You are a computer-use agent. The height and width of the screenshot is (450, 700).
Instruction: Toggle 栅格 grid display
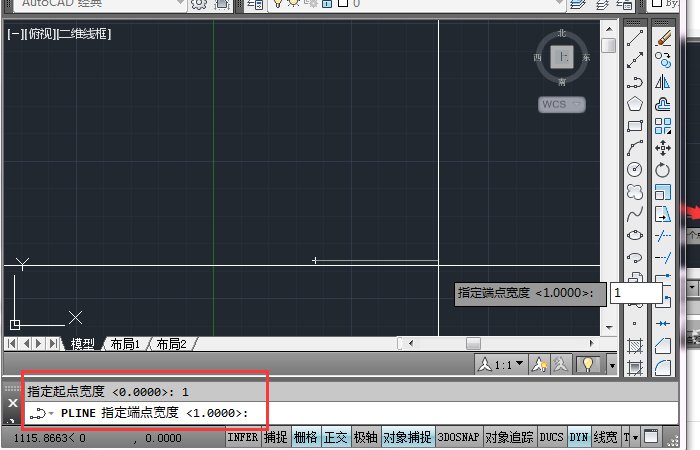[306, 437]
